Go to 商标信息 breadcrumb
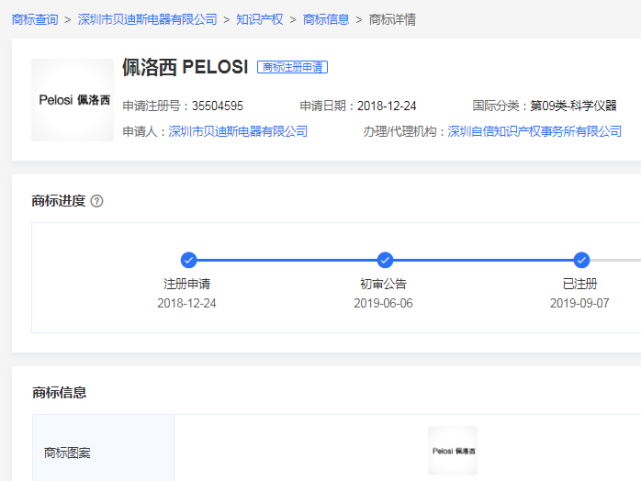This screenshot has height=481, width=641. [x=326, y=19]
